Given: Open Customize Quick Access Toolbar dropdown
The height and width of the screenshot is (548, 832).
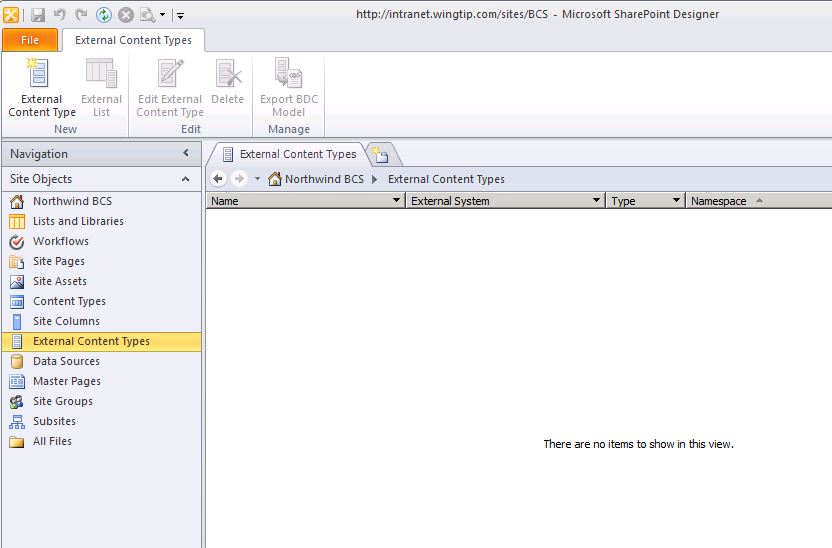Looking at the screenshot, I should [x=180, y=15].
